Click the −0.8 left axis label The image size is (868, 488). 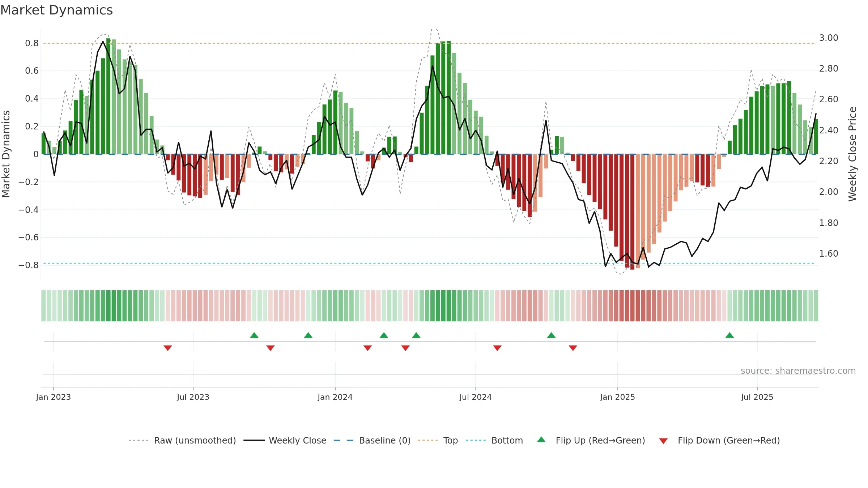pyautogui.click(x=29, y=265)
